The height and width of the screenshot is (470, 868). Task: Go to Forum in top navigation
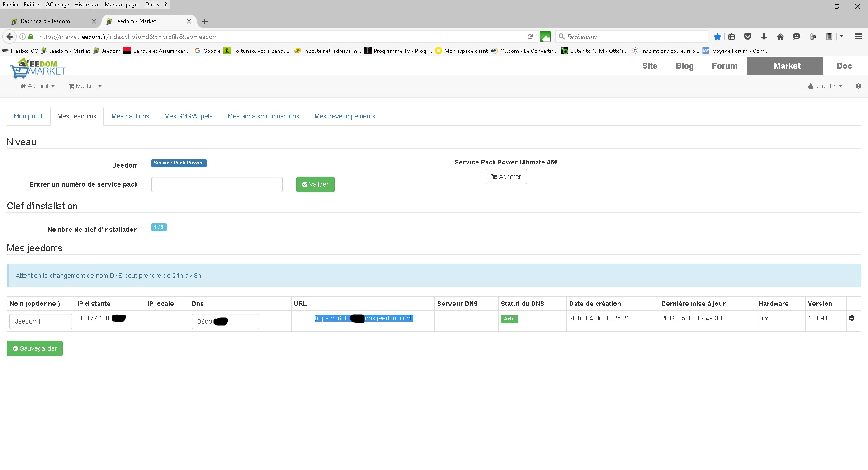point(725,66)
